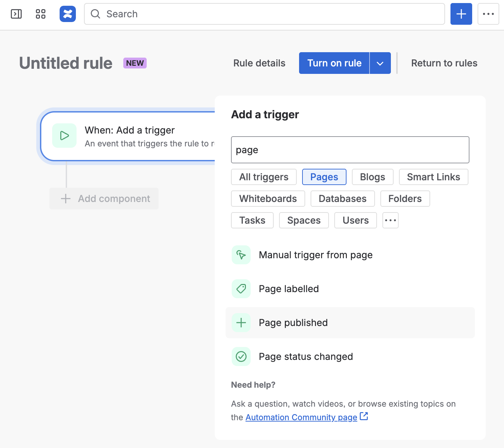The image size is (504, 448).
Task: Click the Page labelled tag icon
Action: [x=241, y=289]
